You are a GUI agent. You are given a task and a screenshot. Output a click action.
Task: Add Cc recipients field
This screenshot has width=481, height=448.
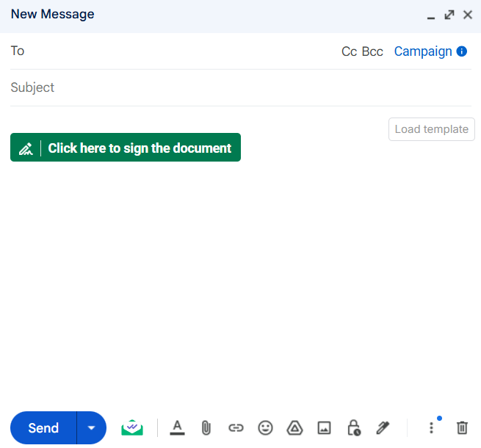(x=349, y=51)
